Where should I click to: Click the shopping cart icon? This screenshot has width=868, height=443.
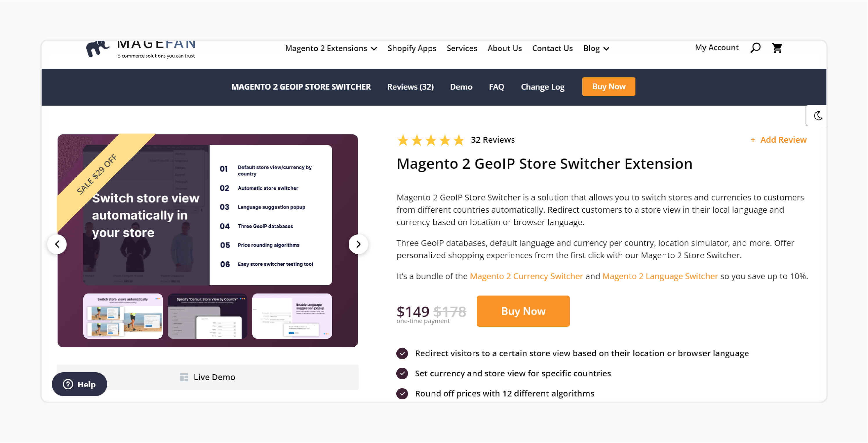778,47
